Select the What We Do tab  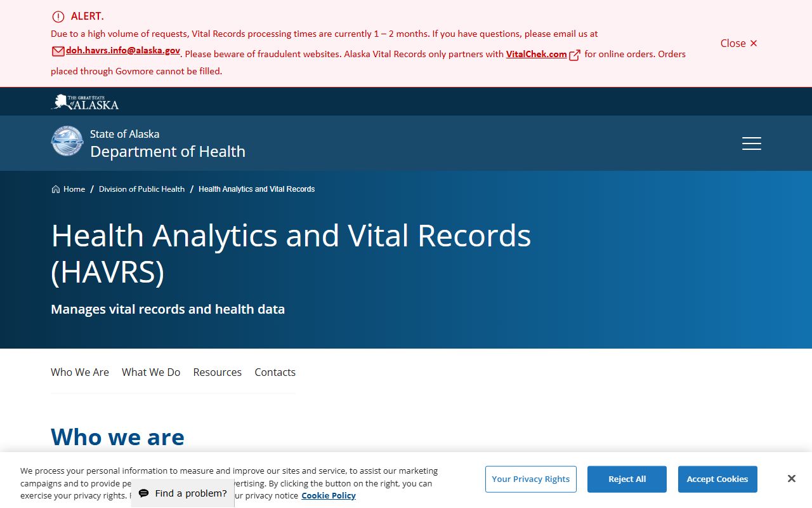tap(151, 372)
